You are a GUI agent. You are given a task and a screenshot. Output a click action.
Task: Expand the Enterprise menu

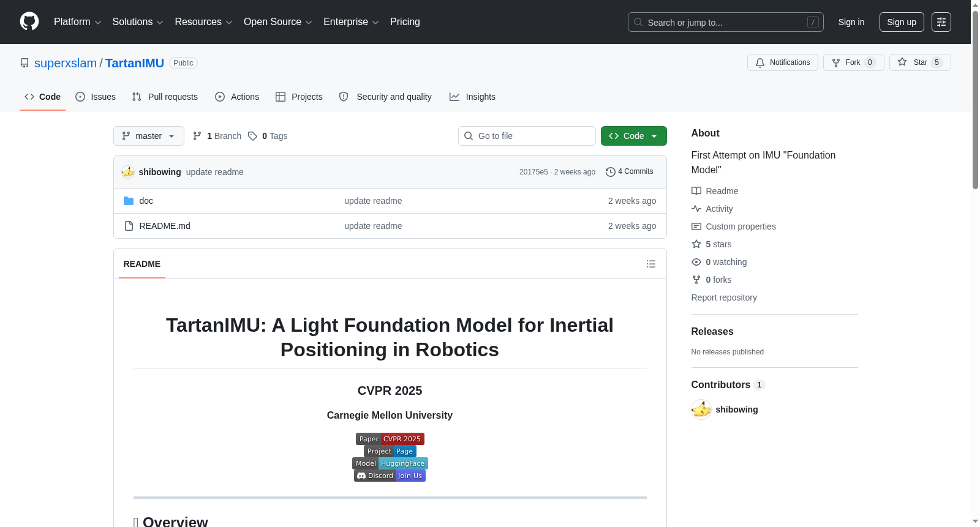(351, 22)
